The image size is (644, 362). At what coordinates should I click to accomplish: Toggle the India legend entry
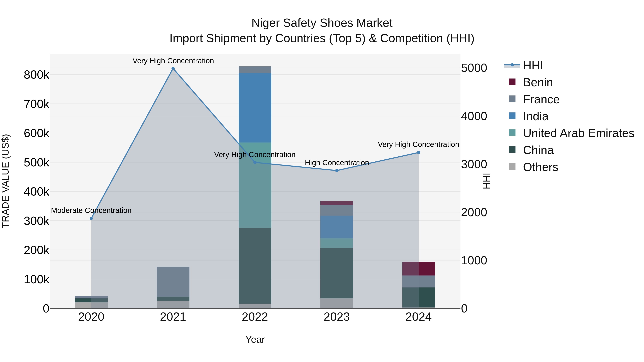(528, 116)
